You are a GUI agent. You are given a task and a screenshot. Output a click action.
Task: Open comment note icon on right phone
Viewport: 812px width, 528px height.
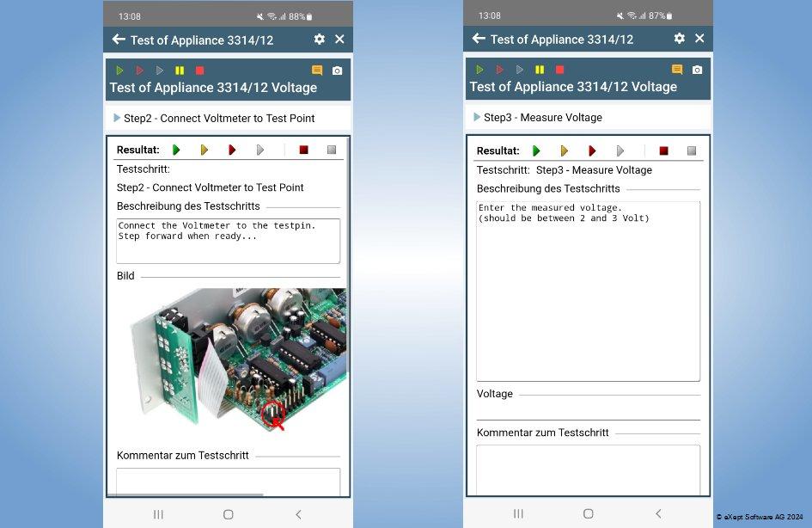677,69
